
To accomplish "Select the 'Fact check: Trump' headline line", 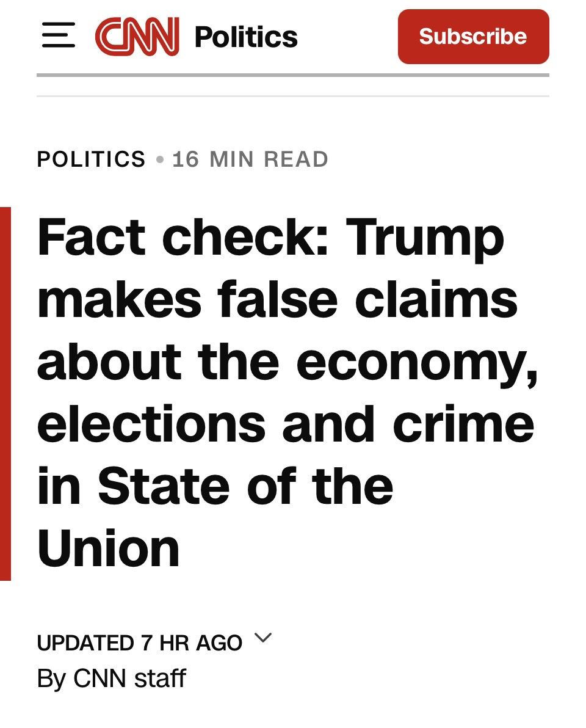I will (x=270, y=238).
